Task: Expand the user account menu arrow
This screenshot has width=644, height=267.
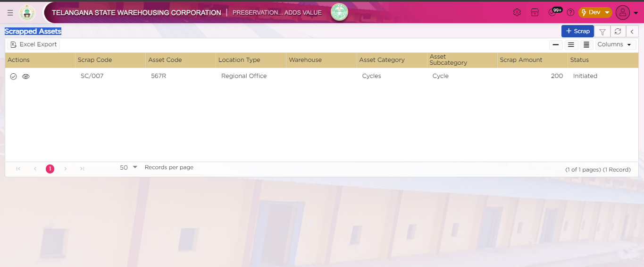Action: (636, 13)
